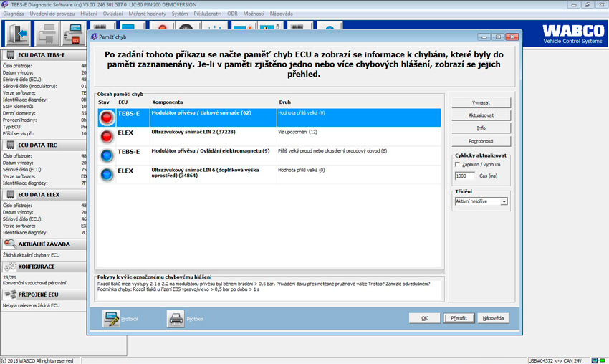Click the ECU DATA ELEX chip icon
Screen dimensions: 609x364
pyautogui.click(x=11, y=194)
